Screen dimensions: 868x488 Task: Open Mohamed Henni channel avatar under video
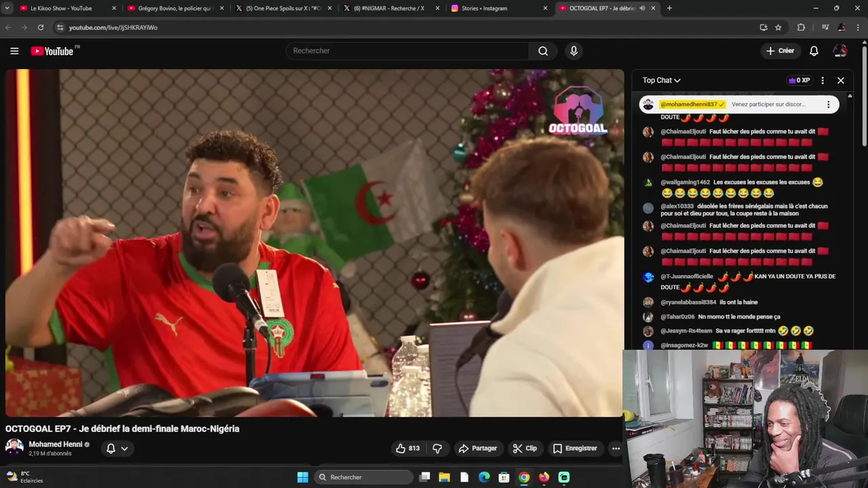[14, 447]
